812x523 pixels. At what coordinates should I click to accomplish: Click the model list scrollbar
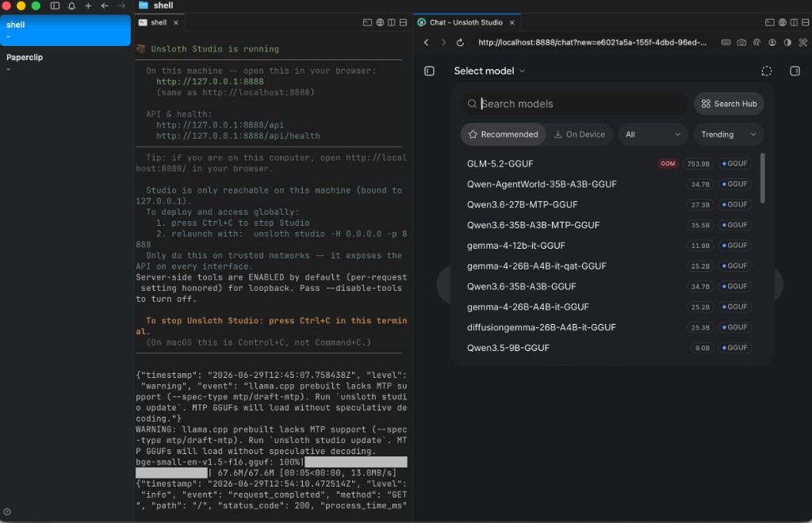point(762,178)
